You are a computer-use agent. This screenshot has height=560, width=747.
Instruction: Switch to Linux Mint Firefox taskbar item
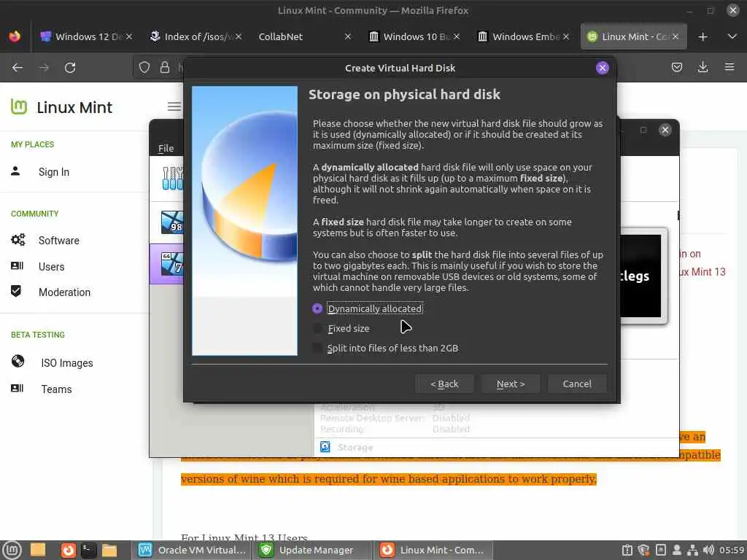click(x=433, y=551)
